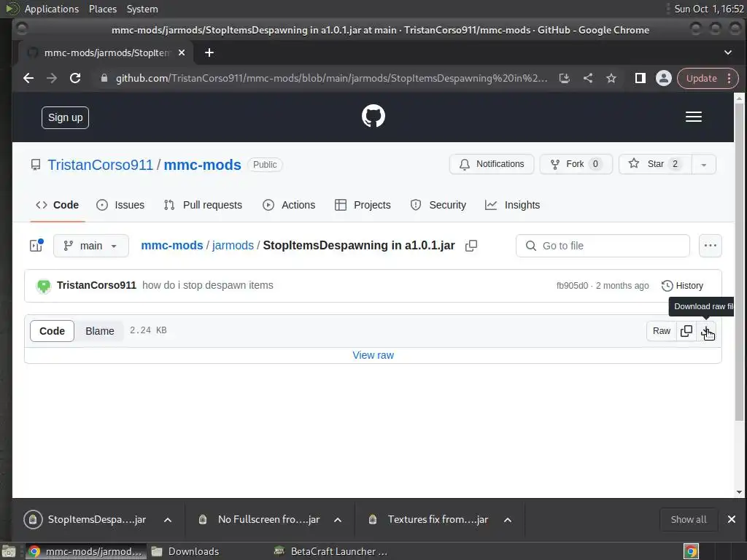
Task: Open commit message 'how do i stop despawn items'
Action: point(208,286)
